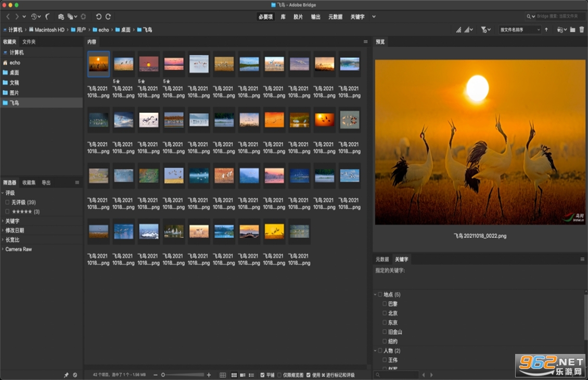This screenshot has height=380, width=588.
Task: Click the open in Camera Raw icon
Action: pyautogui.click(x=83, y=17)
